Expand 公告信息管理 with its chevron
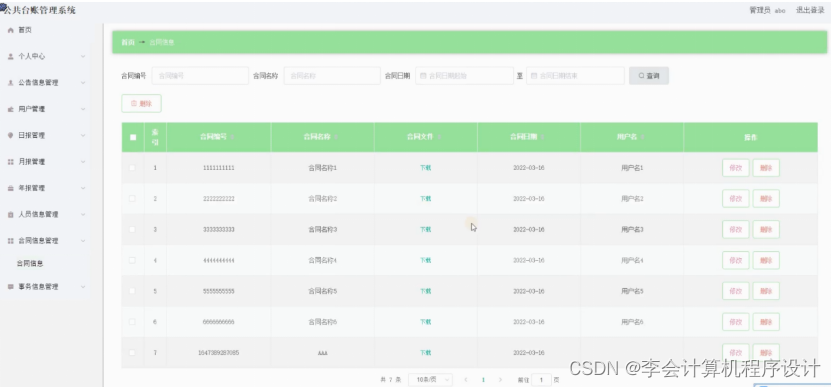 click(83, 83)
